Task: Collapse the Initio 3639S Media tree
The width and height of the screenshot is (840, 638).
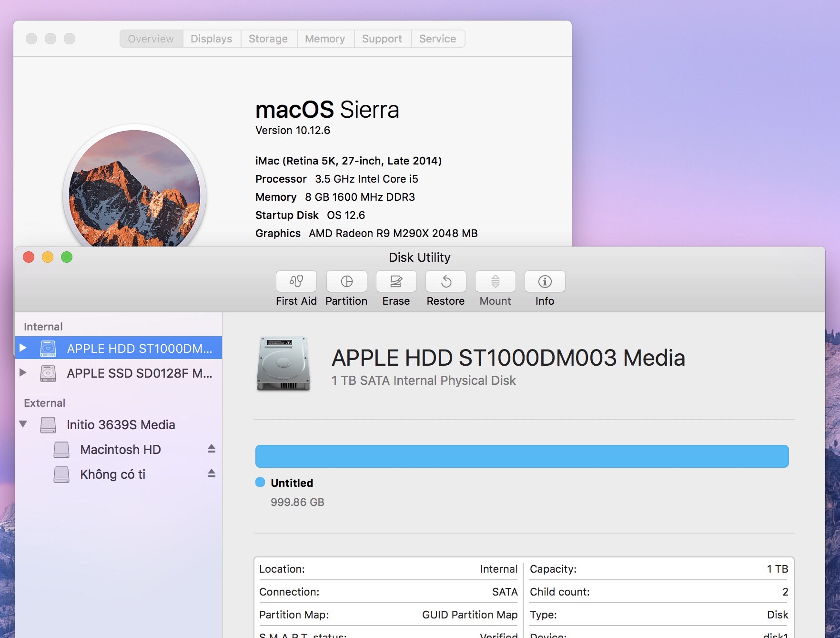Action: [23, 424]
